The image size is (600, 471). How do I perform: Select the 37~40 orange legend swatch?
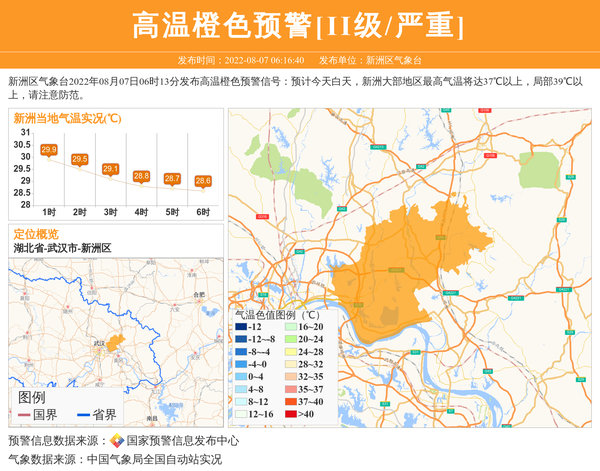tap(290, 401)
